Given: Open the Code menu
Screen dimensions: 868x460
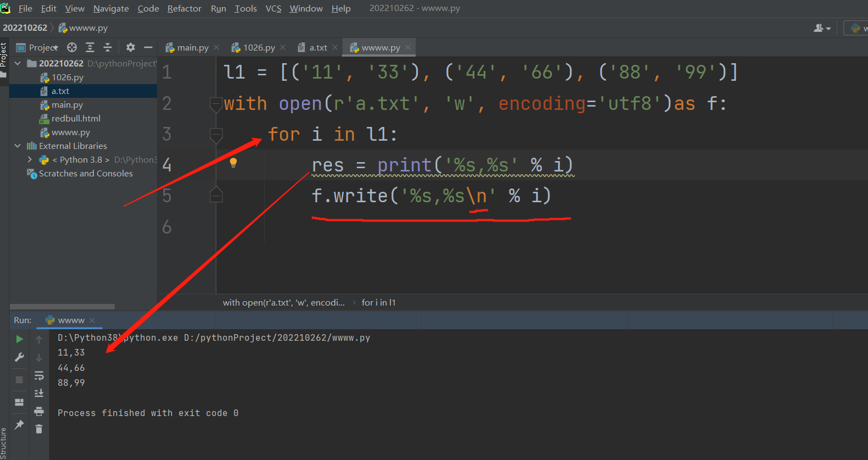Looking at the screenshot, I should pos(148,8).
